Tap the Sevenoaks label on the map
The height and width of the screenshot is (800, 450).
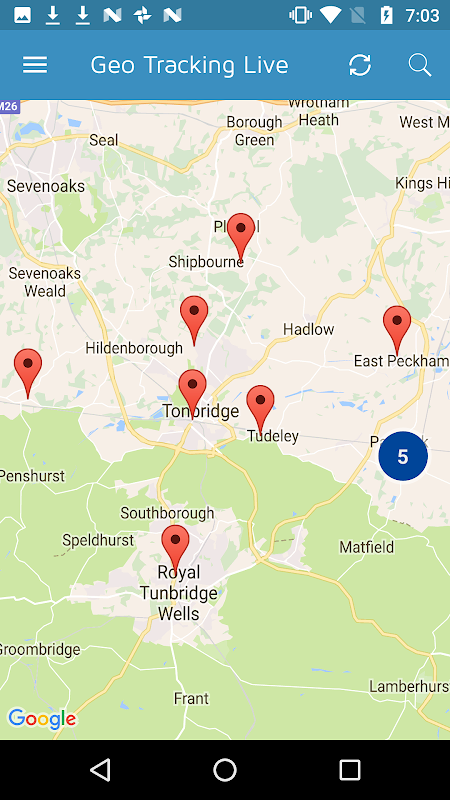click(x=46, y=186)
